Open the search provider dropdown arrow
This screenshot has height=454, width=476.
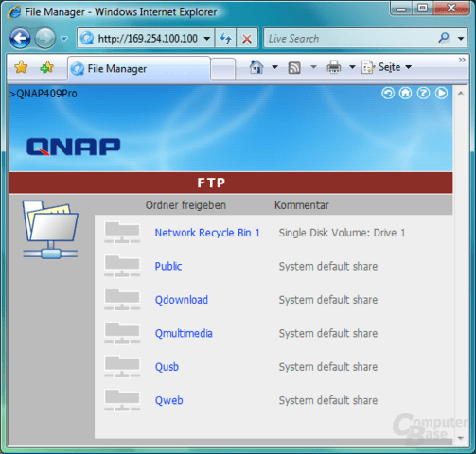pyautogui.click(x=461, y=39)
